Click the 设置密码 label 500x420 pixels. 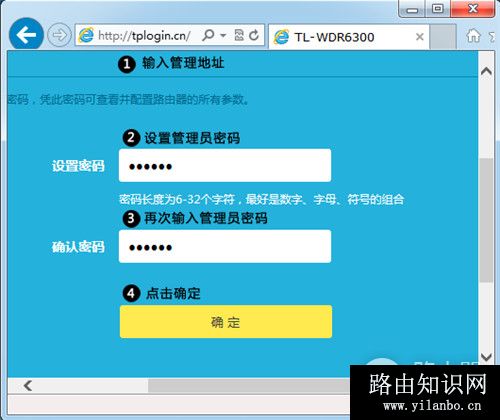(78, 166)
